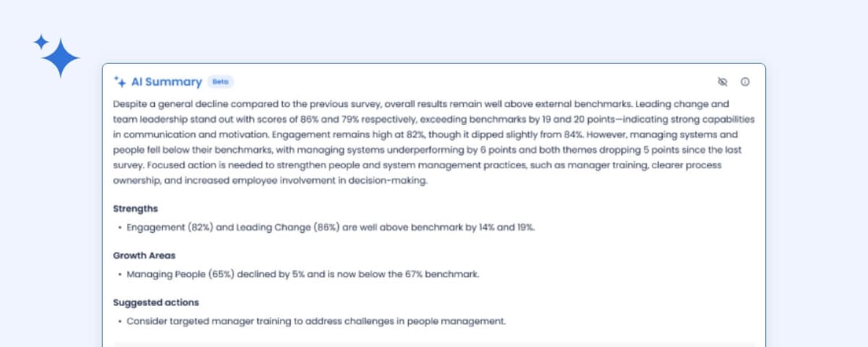Click the large blue sparkle decoration
The image size is (868, 347).
(57, 56)
